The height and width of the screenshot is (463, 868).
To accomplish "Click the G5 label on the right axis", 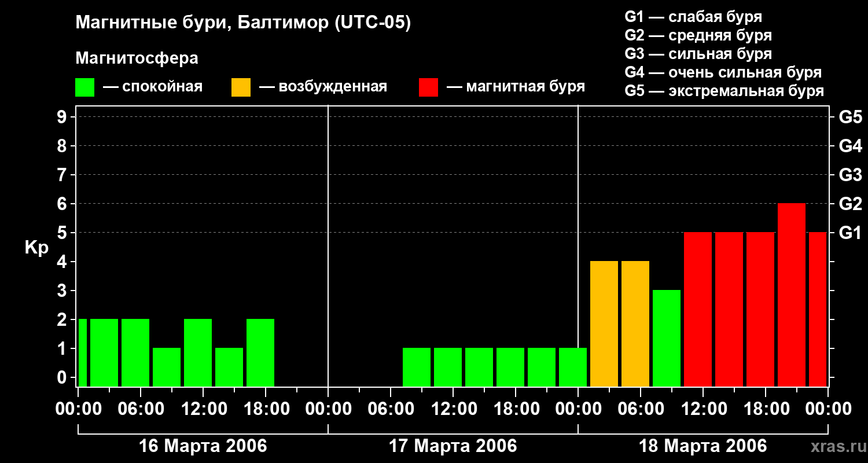I will (850, 117).
